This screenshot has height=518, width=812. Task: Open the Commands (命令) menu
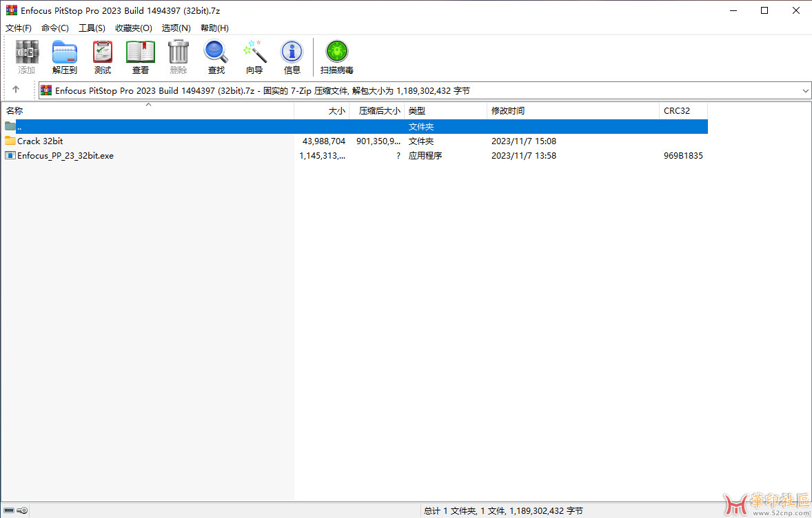[55, 28]
